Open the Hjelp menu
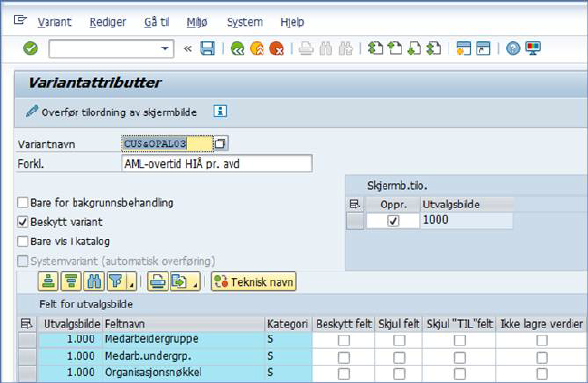The height and width of the screenshot is (383, 588). (x=293, y=22)
